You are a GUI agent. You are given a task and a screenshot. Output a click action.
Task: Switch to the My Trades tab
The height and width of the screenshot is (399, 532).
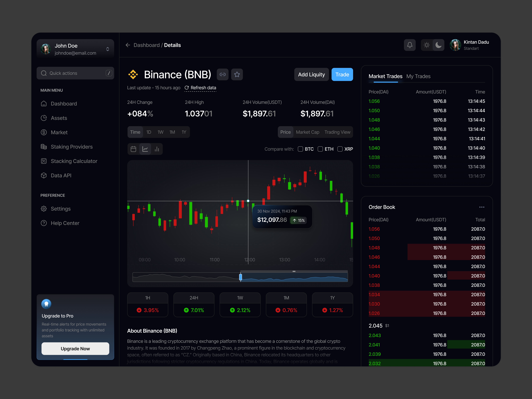(418, 76)
